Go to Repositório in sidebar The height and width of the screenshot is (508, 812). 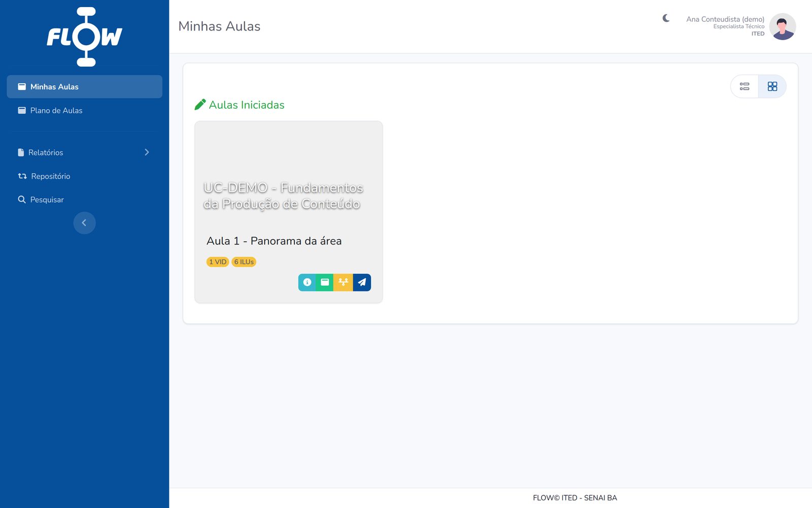[84, 176]
